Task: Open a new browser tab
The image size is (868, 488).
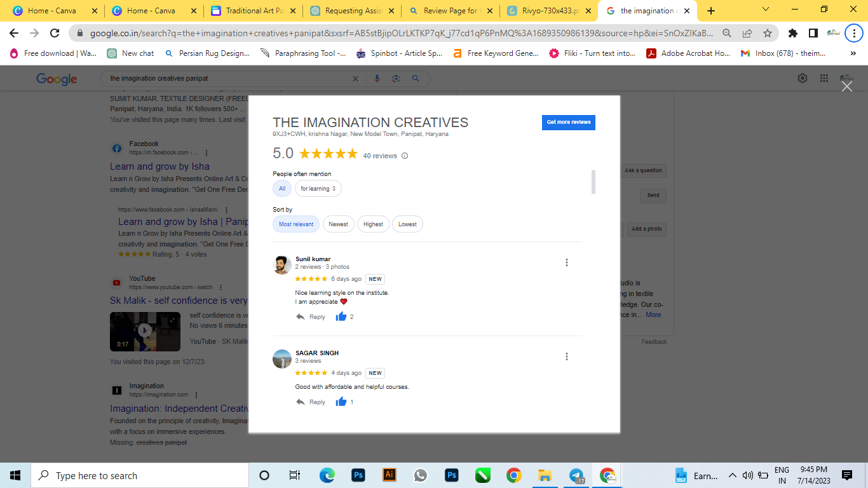Action: coord(710,11)
